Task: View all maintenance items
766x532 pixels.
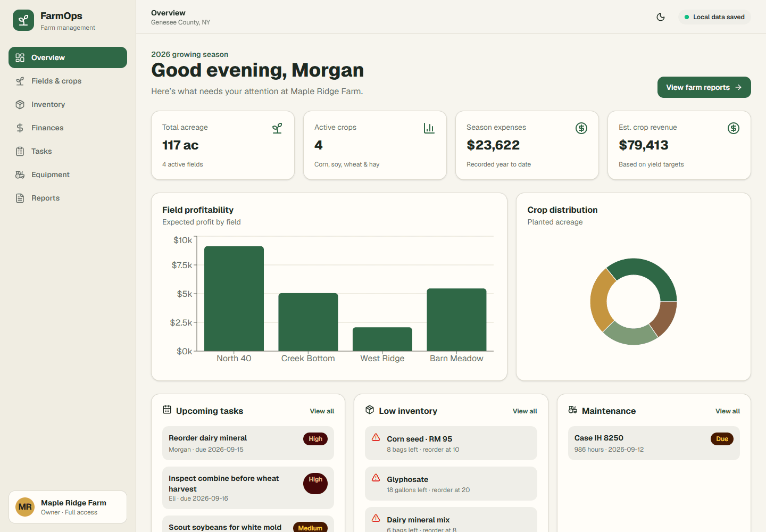Action: [727, 411]
